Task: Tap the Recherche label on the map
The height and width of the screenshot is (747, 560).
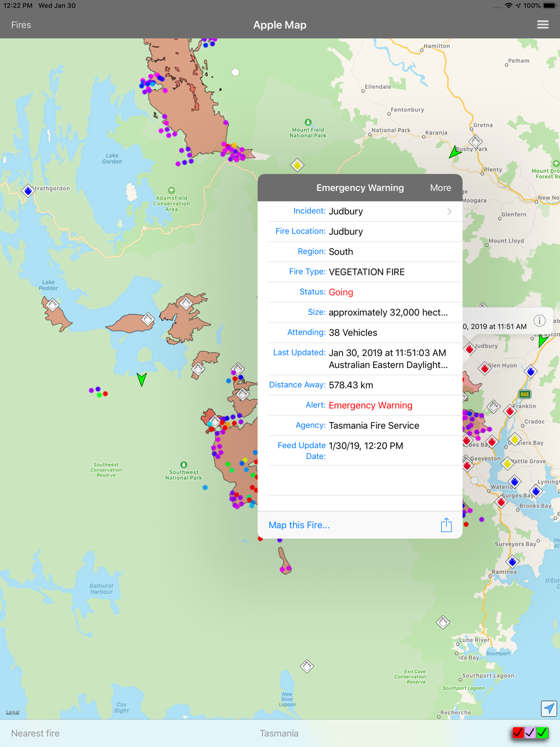Action: click(x=456, y=713)
